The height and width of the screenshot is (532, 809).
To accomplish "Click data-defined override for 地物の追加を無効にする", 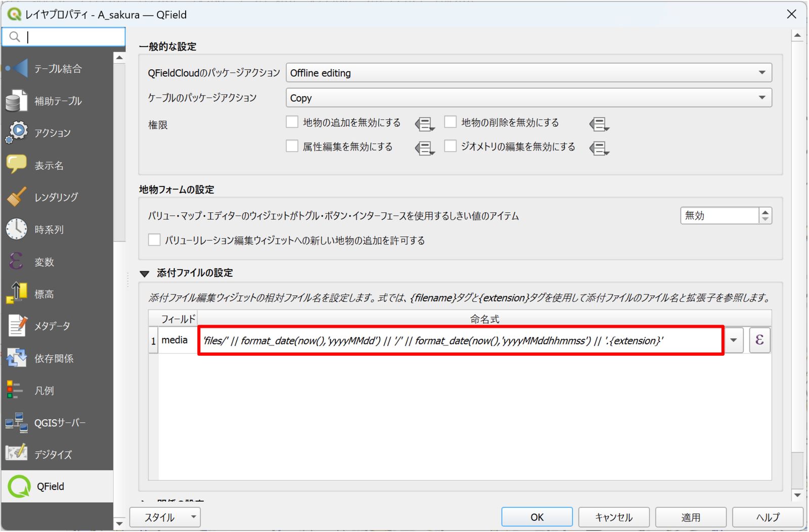I will pyautogui.click(x=425, y=124).
